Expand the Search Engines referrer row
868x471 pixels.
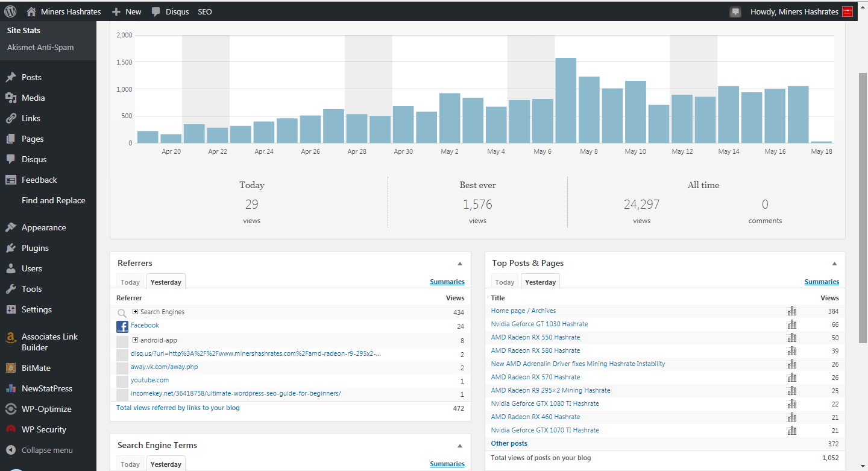click(136, 312)
